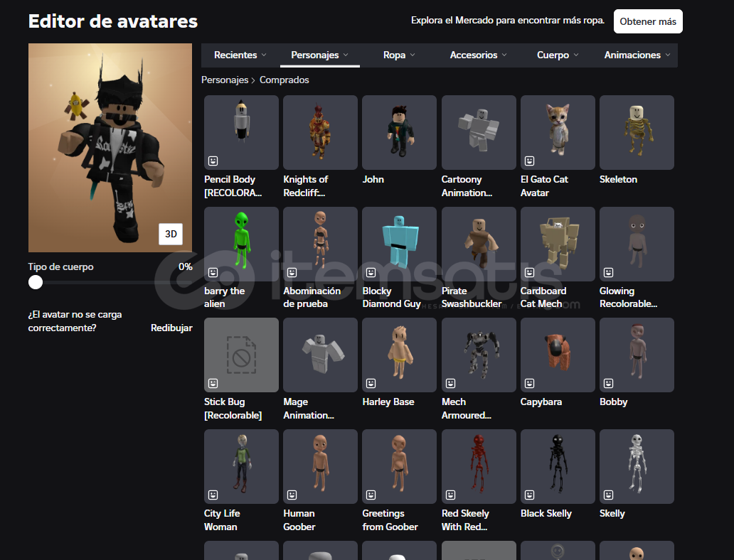
Task: Equip the John character
Action: pyautogui.click(x=399, y=132)
